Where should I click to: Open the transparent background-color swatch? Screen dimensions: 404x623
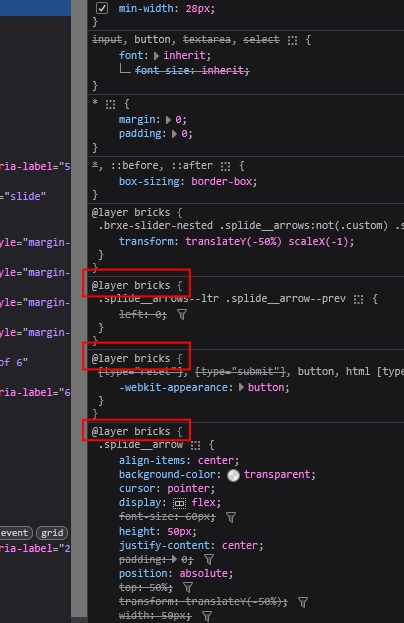pos(233,475)
